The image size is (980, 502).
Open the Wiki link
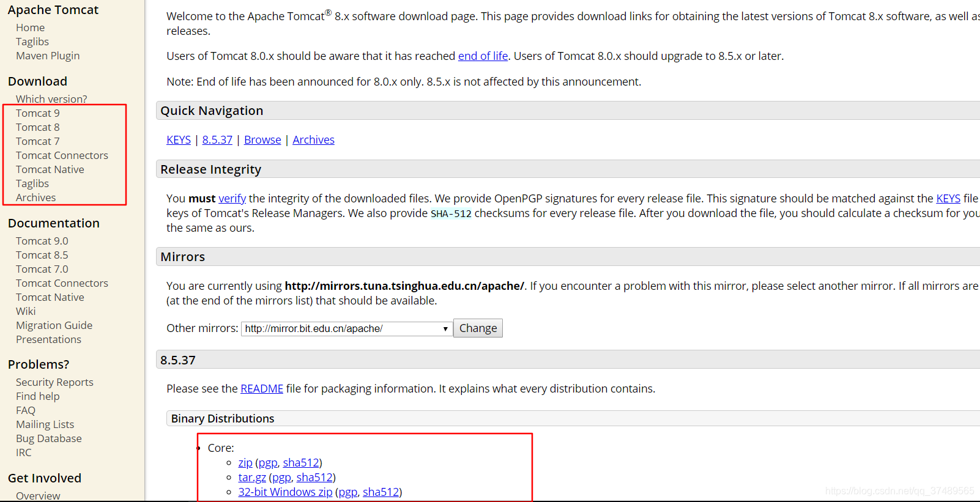[x=26, y=311]
